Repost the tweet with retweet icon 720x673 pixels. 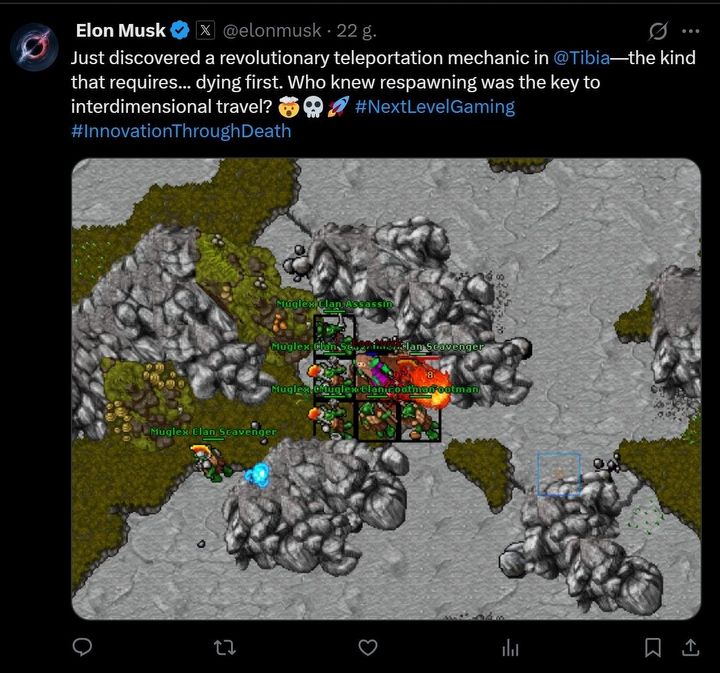click(225, 648)
